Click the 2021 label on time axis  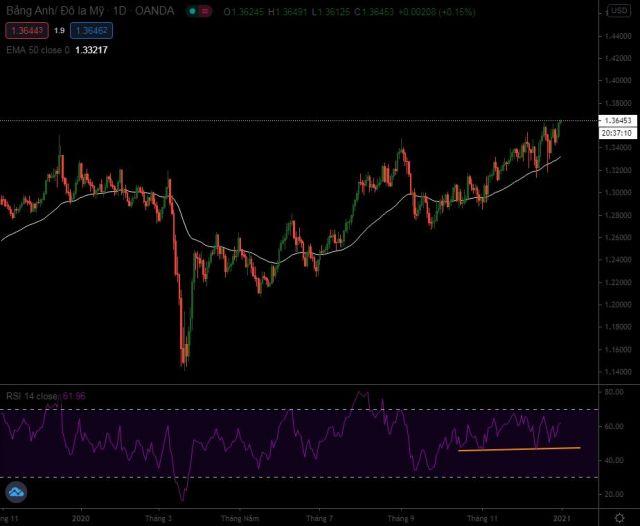(562, 519)
